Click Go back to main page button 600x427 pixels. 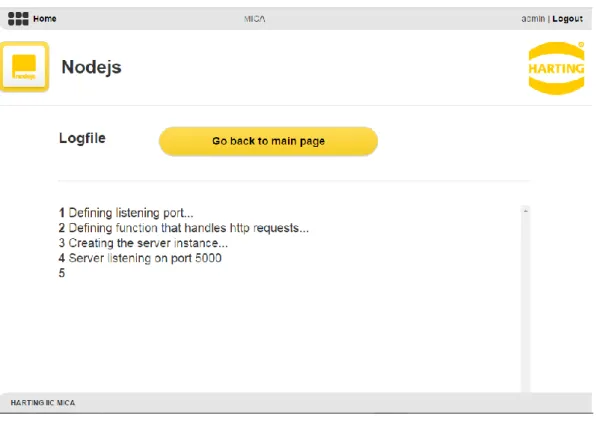[268, 141]
